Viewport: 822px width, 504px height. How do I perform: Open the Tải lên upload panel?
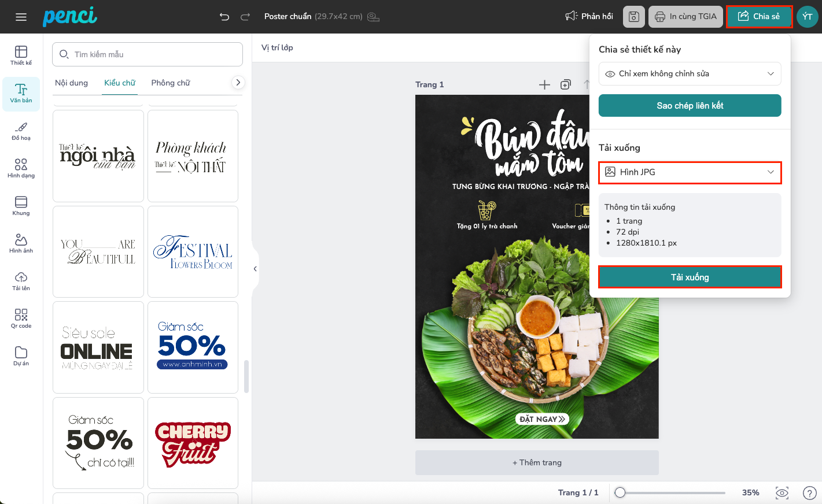click(21, 281)
